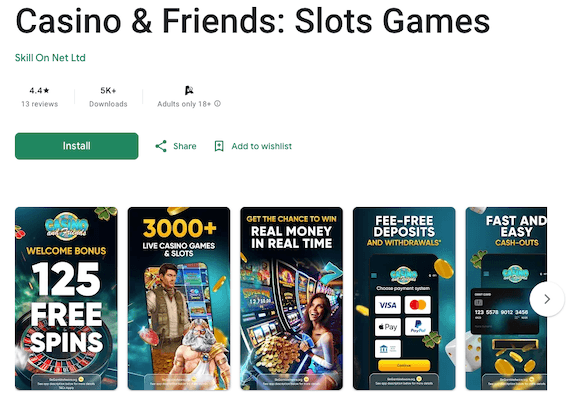The image size is (567, 400).
Task: Click the Add to wishlist text
Action: 262,146
